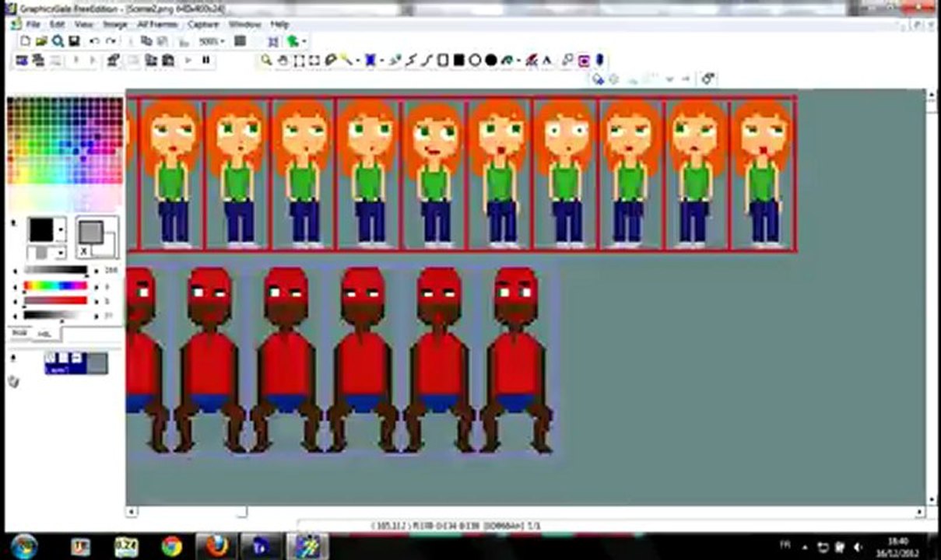The width and height of the screenshot is (941, 560).
Task: Switch to the HSL color tab
Action: point(45,334)
